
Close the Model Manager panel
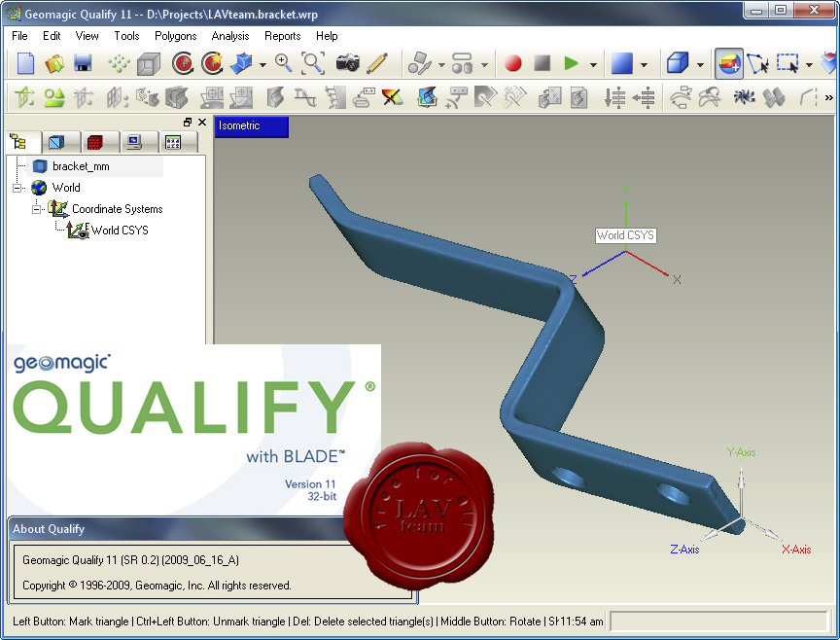pos(202,123)
